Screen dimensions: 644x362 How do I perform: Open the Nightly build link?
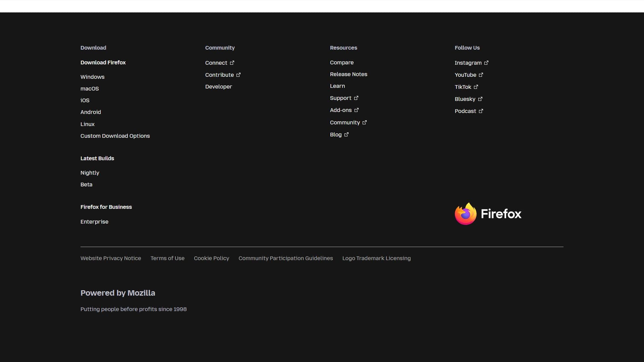click(x=90, y=173)
